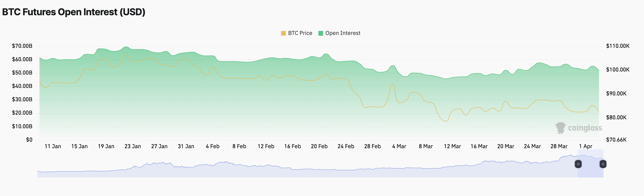Viewport: 644px width, 196px height.
Task: Click the 20 Feb date axis label
Action: [319, 147]
